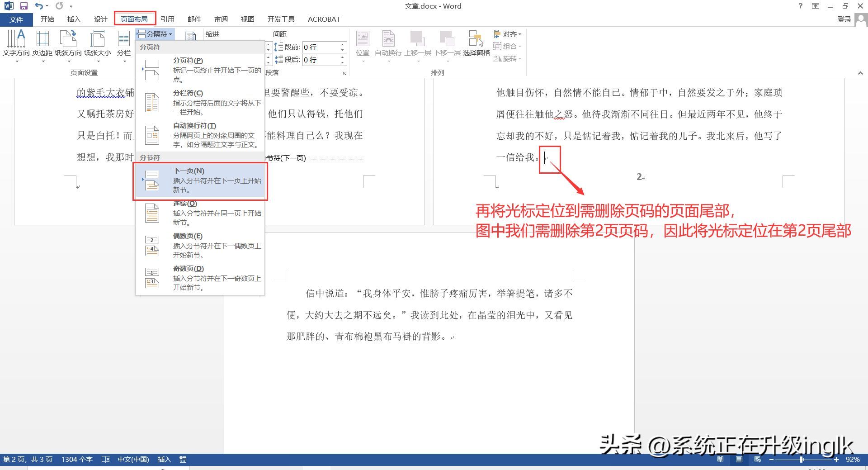Expand the Columns dropdown arrow
Viewport: 868px width, 470px height.
click(x=124, y=61)
